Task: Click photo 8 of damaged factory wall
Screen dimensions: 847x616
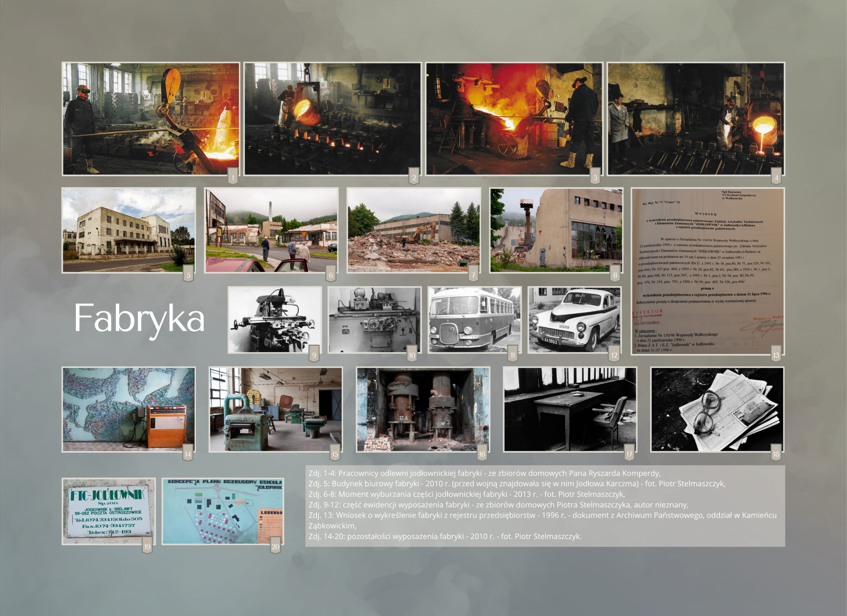Action: 556,230
